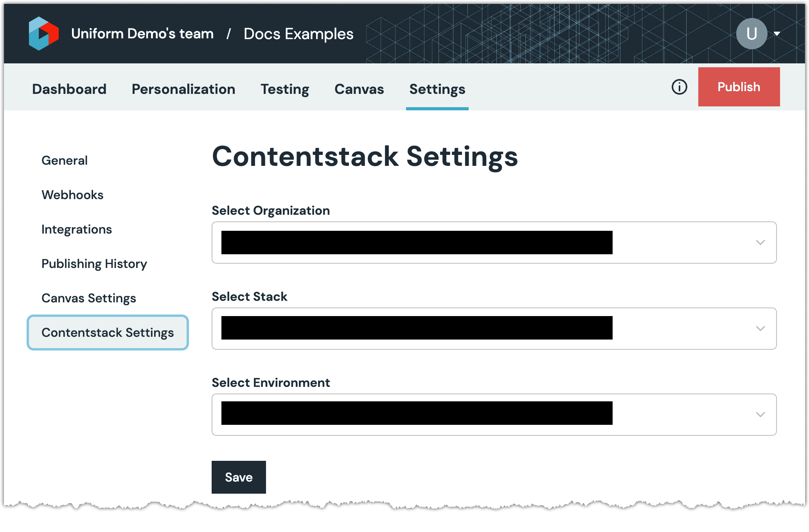The image size is (809, 532).
Task: View the Publishing History section
Action: 94,264
